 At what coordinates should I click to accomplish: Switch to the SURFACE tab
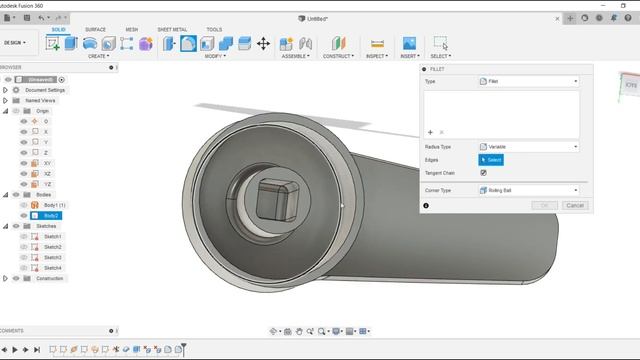tap(96, 29)
